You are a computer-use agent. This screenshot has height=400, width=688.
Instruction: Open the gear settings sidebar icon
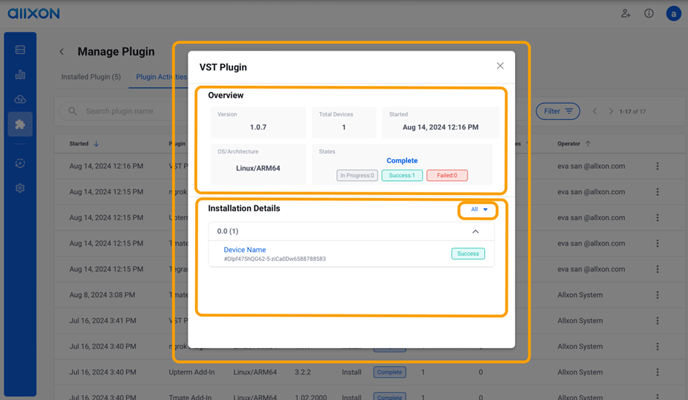20,188
